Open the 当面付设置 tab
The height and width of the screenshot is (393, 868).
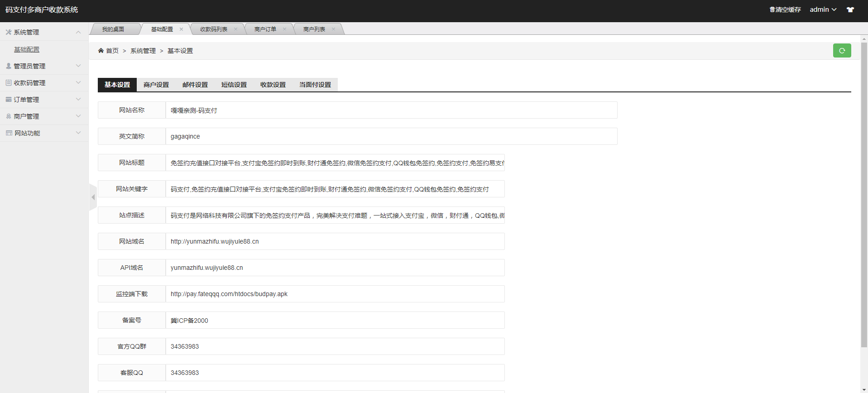[315, 85]
